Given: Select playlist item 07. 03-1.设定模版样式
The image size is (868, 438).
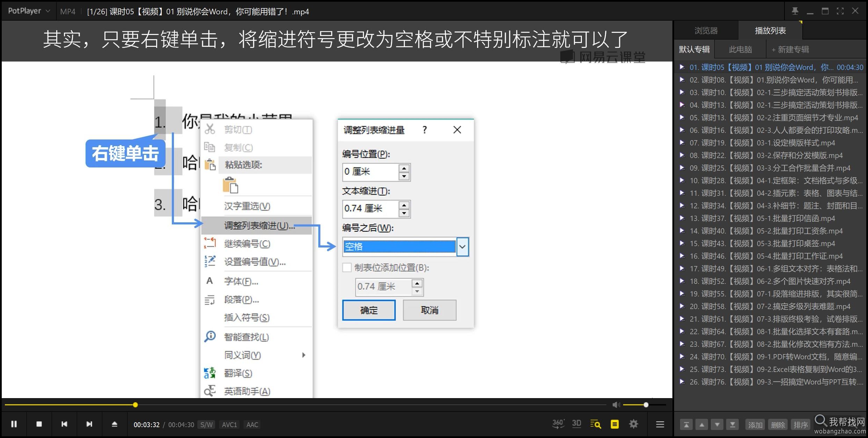Looking at the screenshot, I should [x=771, y=143].
